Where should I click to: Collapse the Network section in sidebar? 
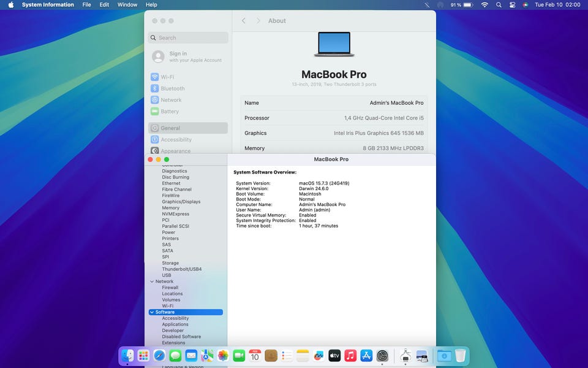tap(152, 282)
